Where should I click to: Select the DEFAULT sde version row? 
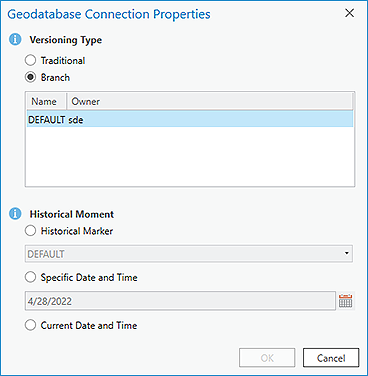pos(189,119)
